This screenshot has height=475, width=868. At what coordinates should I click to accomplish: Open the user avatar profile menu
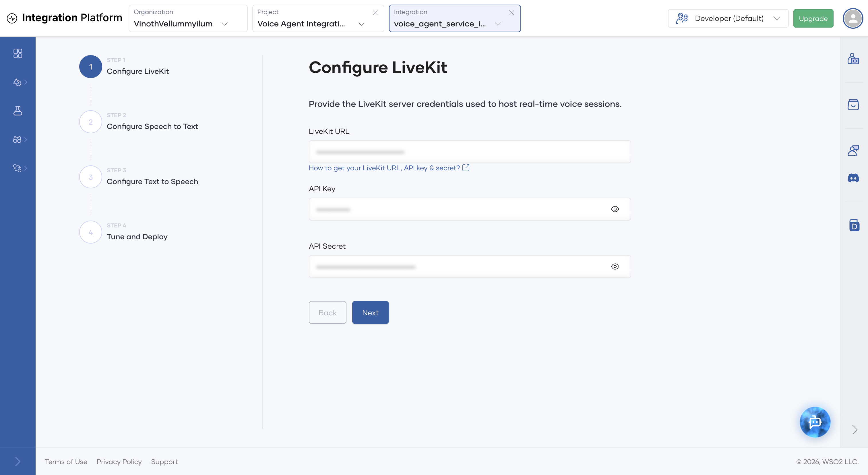[x=852, y=18]
